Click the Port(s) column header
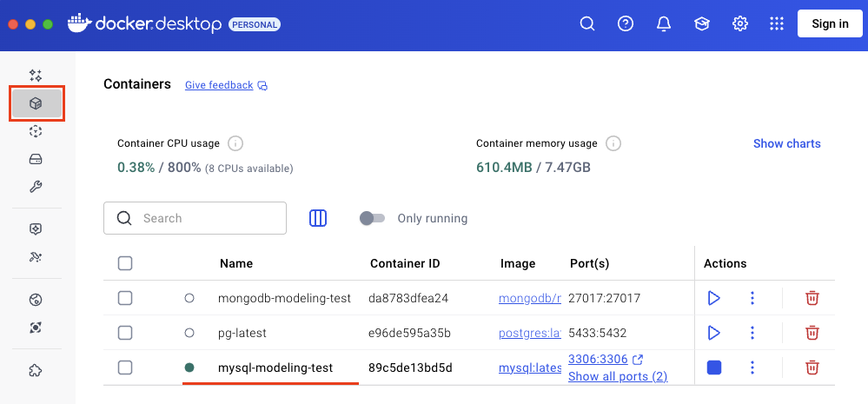Viewport: 868px width, 404px height. (590, 263)
